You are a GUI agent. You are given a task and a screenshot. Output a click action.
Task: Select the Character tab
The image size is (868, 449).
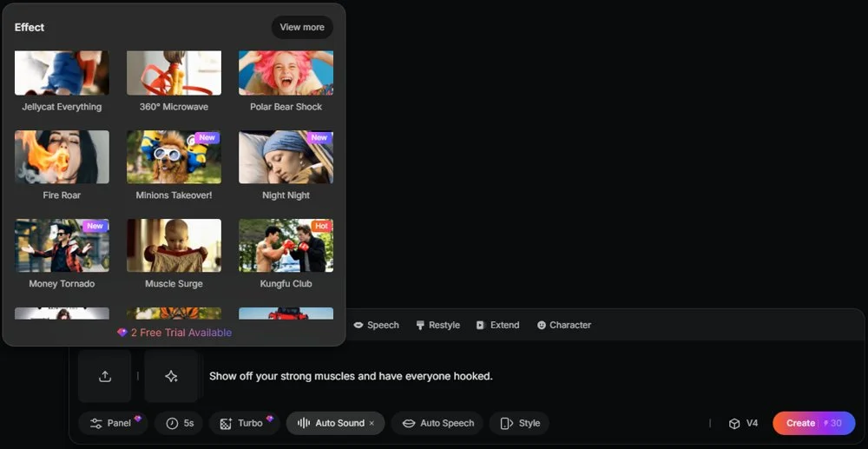563,325
